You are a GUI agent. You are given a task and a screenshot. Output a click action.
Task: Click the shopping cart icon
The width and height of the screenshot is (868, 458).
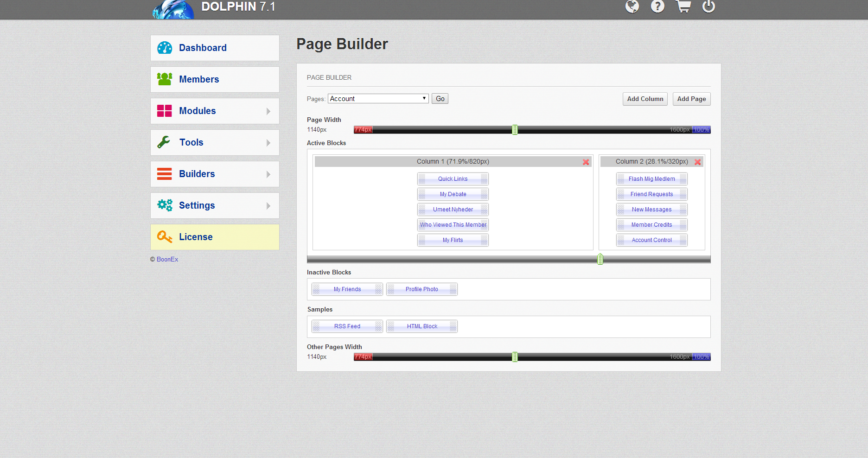point(683,6)
